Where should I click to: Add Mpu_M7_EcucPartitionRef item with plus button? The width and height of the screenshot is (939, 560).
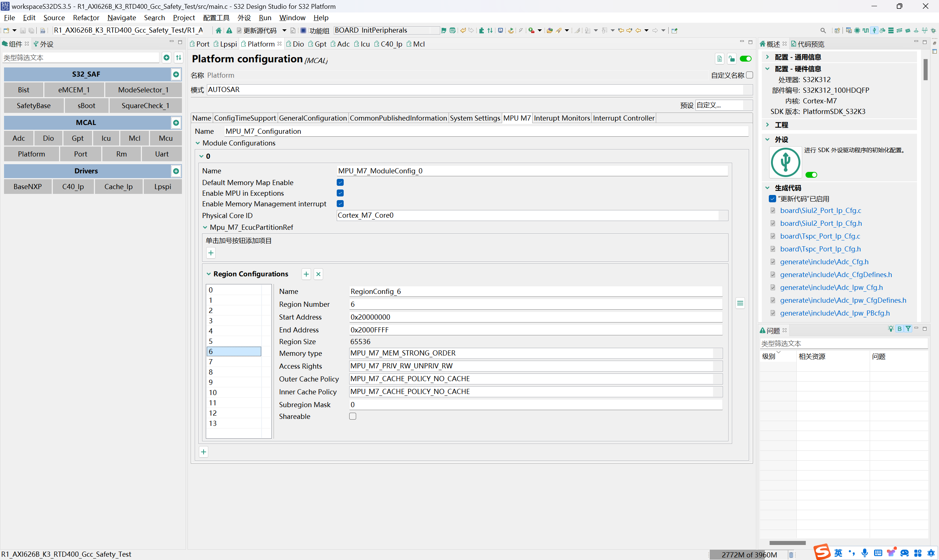(211, 253)
